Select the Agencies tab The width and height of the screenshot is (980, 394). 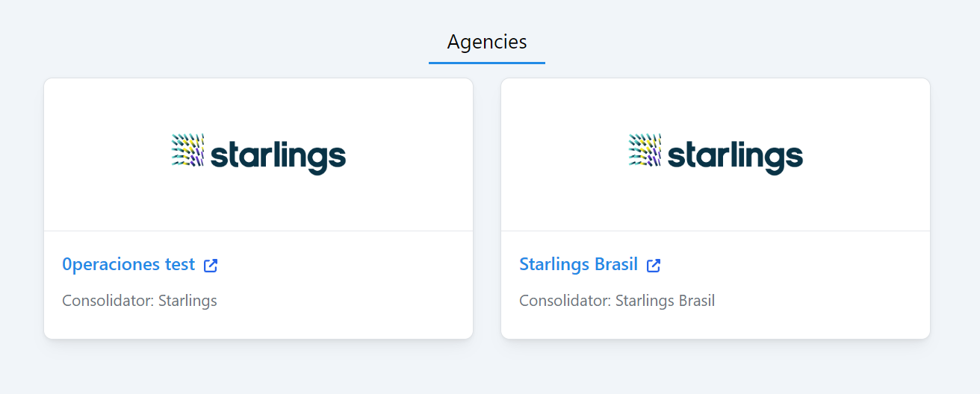487,42
